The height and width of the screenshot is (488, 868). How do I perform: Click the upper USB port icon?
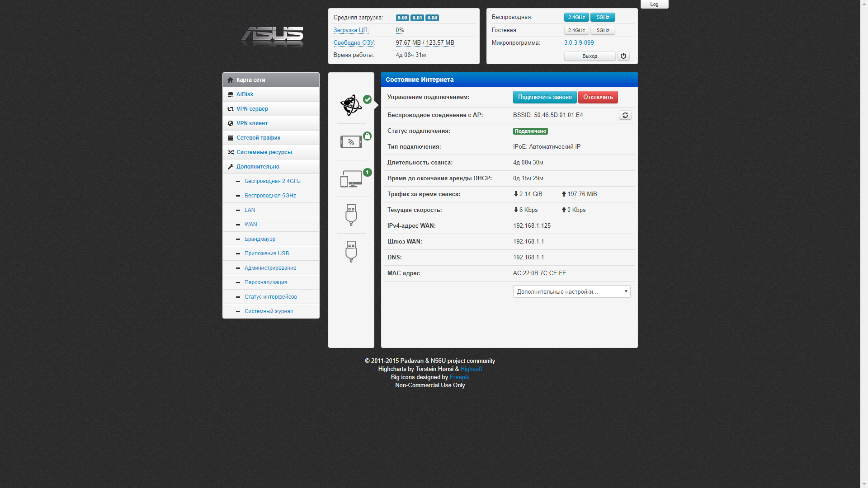pos(351,215)
